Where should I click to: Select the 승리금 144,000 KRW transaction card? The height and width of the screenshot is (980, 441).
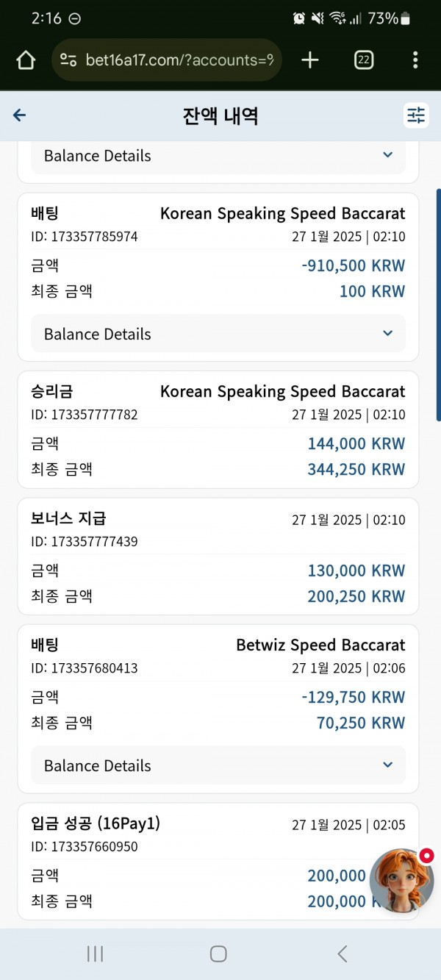click(218, 429)
